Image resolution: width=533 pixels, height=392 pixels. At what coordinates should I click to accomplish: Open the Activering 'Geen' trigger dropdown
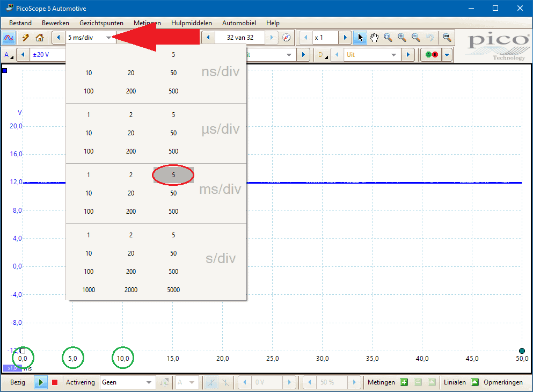(x=128, y=382)
